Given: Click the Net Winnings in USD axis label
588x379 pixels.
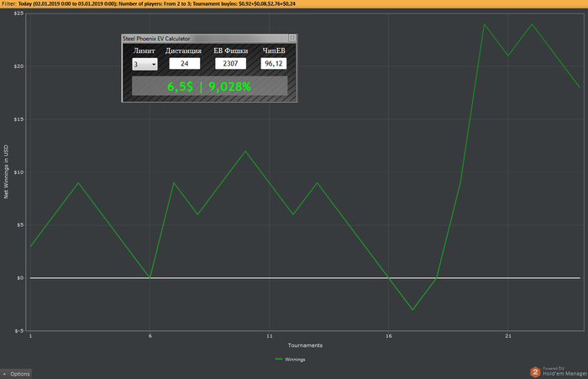Looking at the screenshot, I should [x=6, y=172].
